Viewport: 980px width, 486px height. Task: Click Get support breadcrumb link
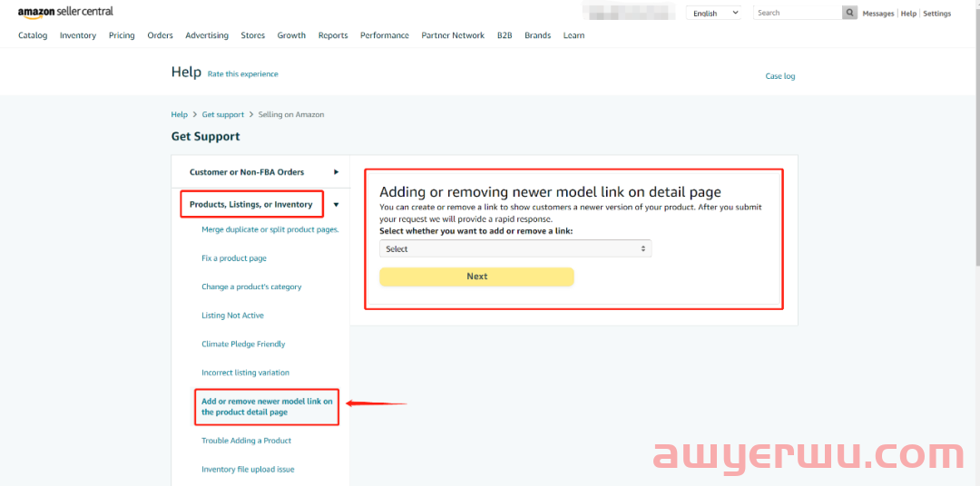(223, 115)
